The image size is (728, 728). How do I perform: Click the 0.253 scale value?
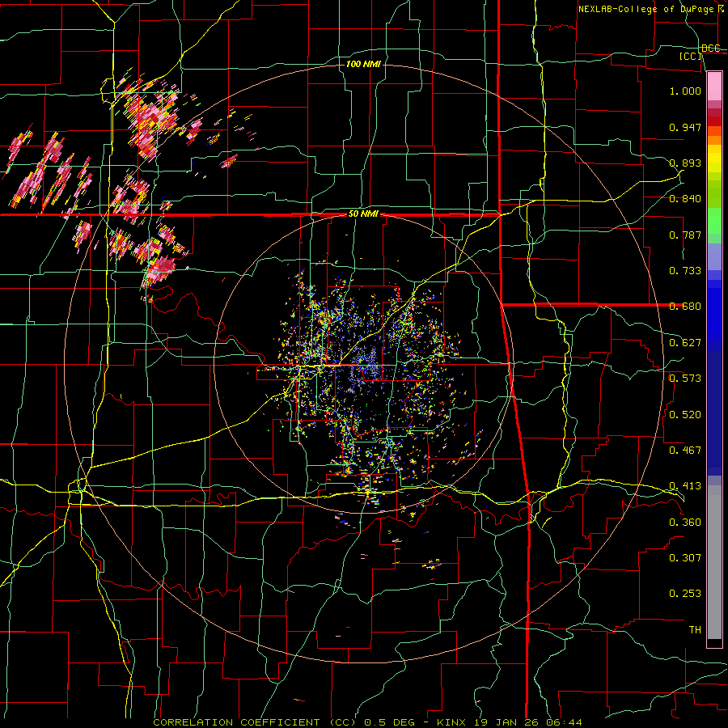pyautogui.click(x=685, y=594)
